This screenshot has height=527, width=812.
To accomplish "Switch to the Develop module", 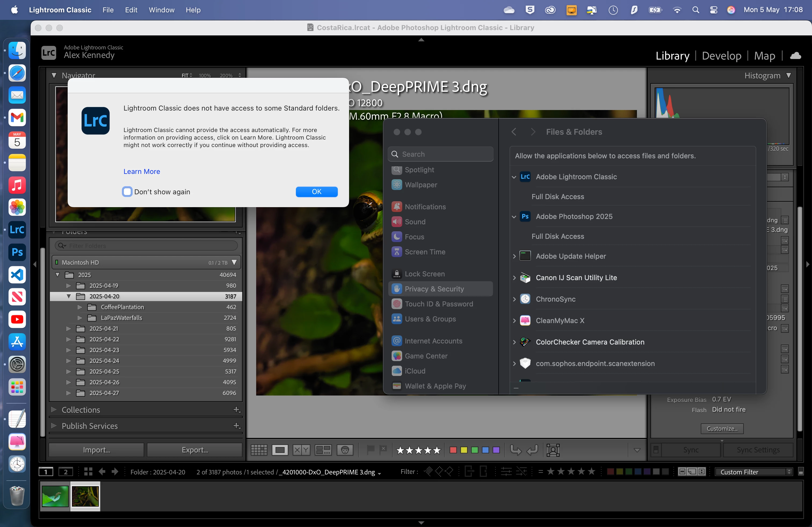I will [x=721, y=56].
